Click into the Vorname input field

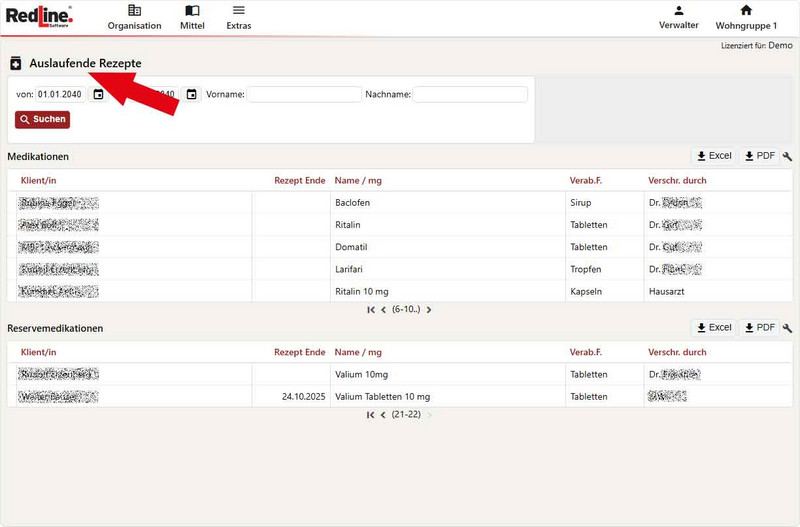click(x=304, y=94)
